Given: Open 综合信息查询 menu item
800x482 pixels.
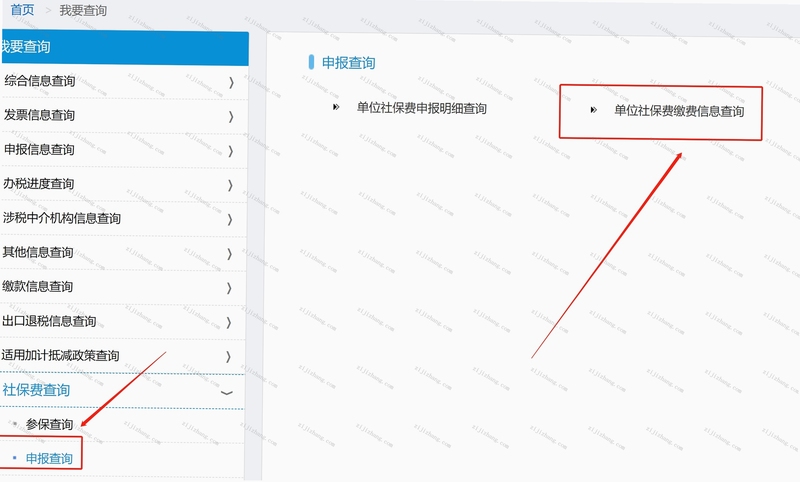Looking at the screenshot, I should point(40,81).
